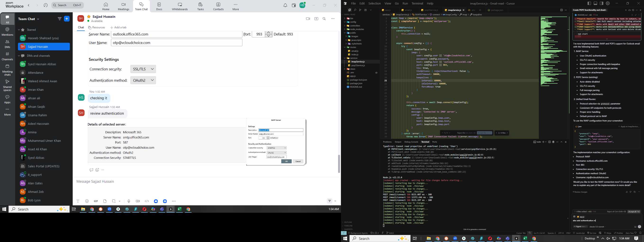Open Excel from right Windows taskbar
The width and height of the screenshot is (644, 242).
(525, 238)
